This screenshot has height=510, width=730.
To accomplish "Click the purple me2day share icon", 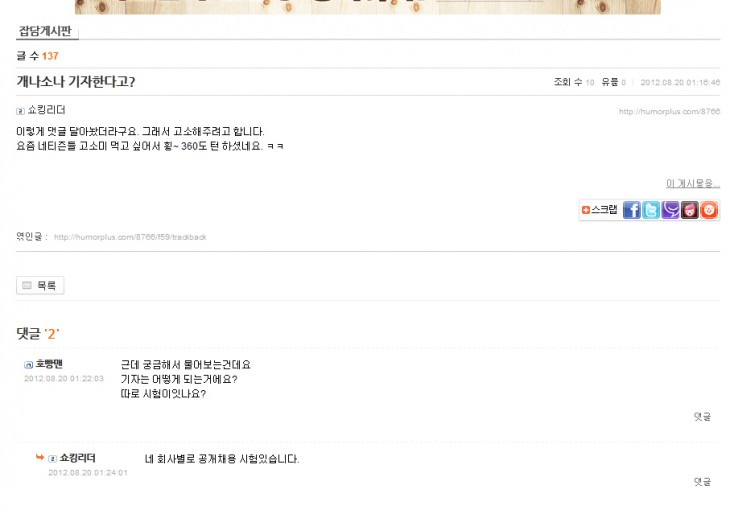I will [x=670, y=210].
